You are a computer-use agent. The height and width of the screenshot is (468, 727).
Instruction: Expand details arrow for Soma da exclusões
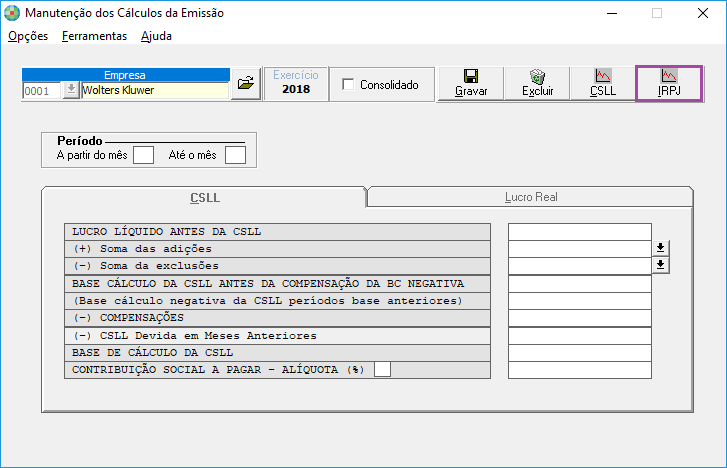click(661, 265)
